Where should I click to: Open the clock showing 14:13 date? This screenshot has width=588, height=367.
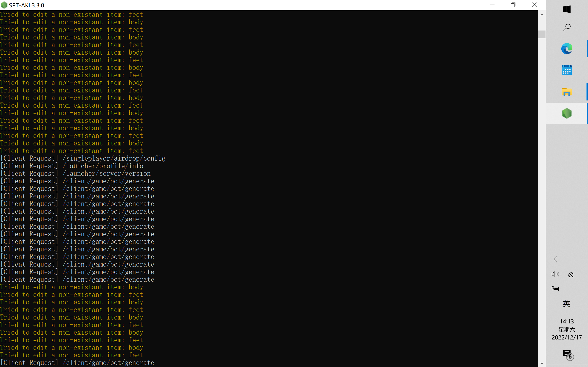point(567,329)
